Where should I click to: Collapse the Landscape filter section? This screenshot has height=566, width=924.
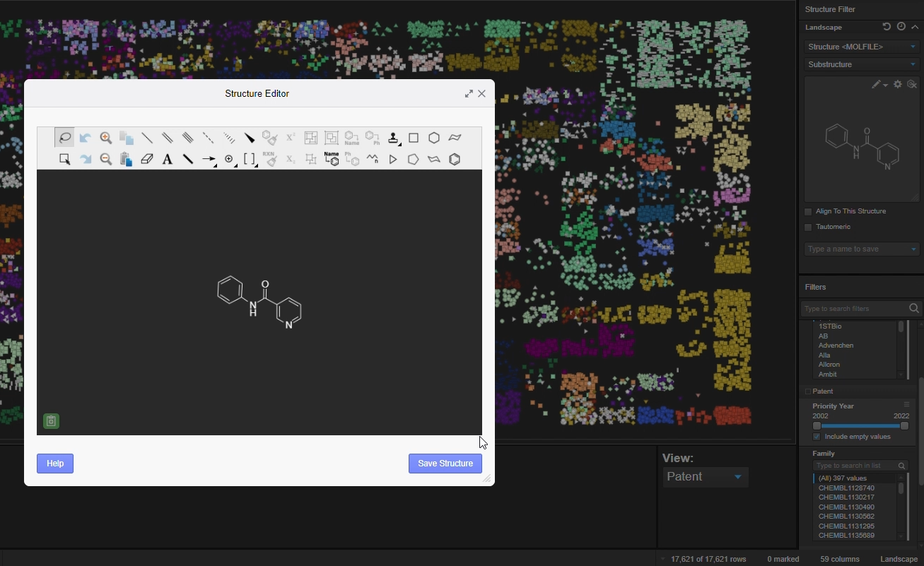tap(915, 27)
